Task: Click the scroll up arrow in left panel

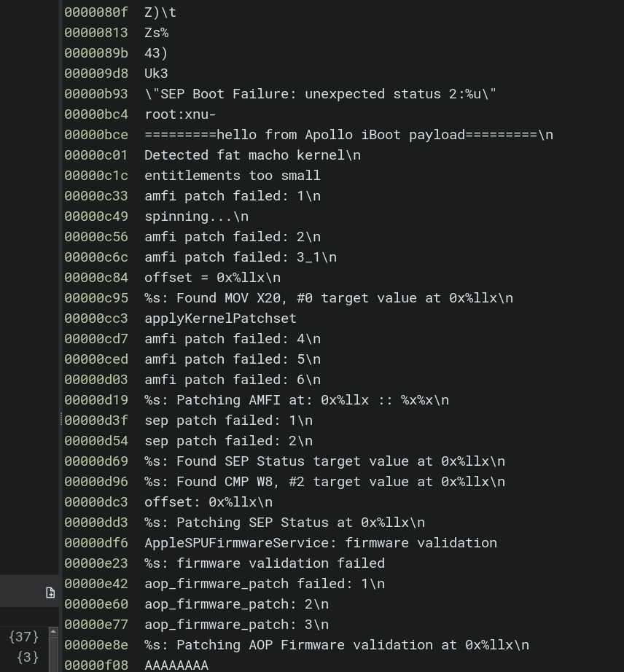Action: [x=53, y=632]
